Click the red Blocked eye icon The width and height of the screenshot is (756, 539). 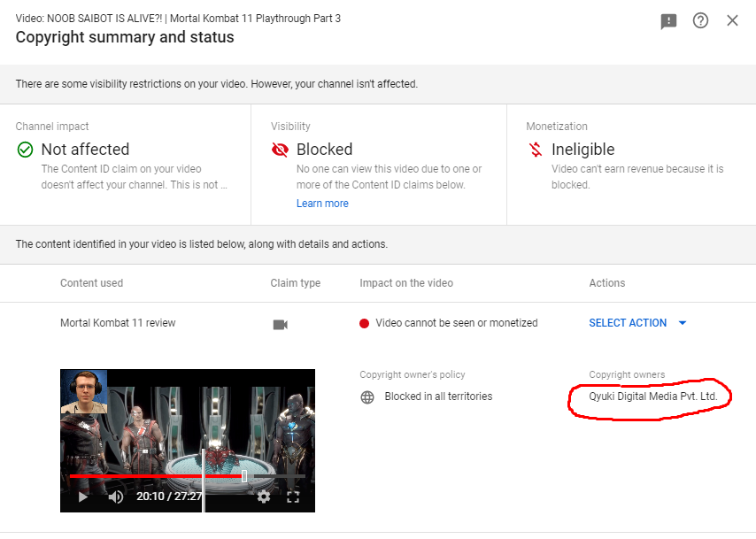click(x=280, y=150)
